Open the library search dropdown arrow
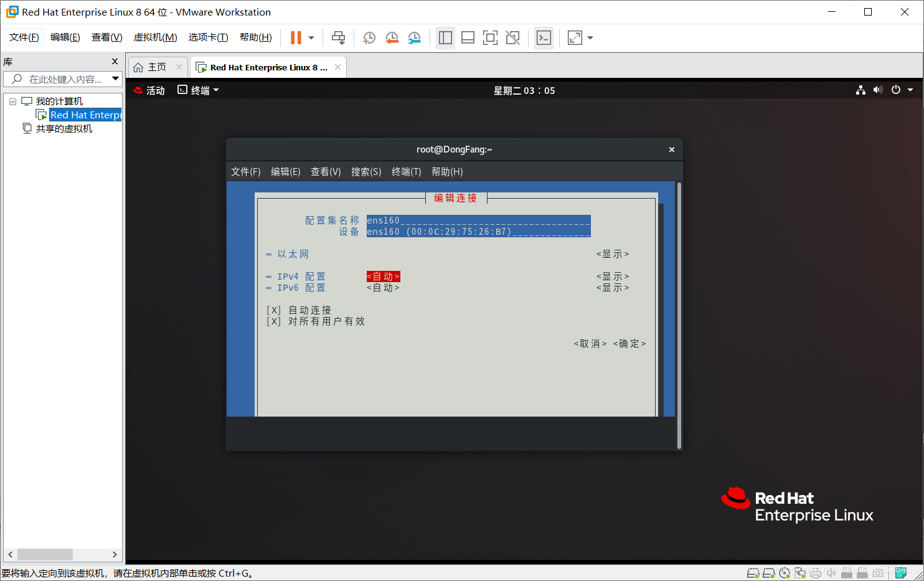The image size is (924, 581). (115, 79)
